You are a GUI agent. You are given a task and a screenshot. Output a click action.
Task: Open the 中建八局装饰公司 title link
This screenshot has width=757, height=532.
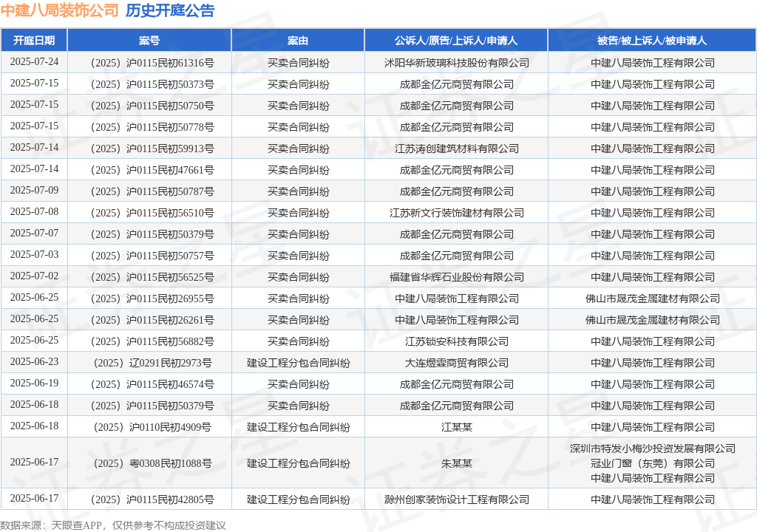pyautogui.click(x=59, y=10)
